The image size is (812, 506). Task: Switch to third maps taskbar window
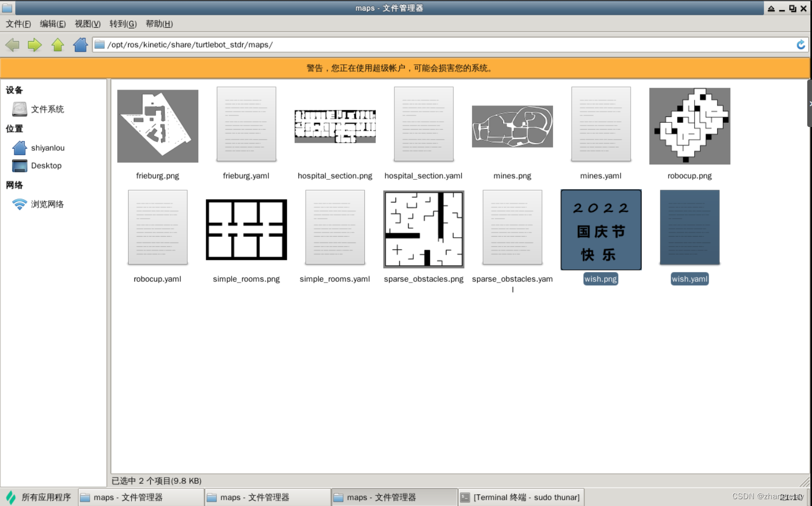tap(394, 497)
